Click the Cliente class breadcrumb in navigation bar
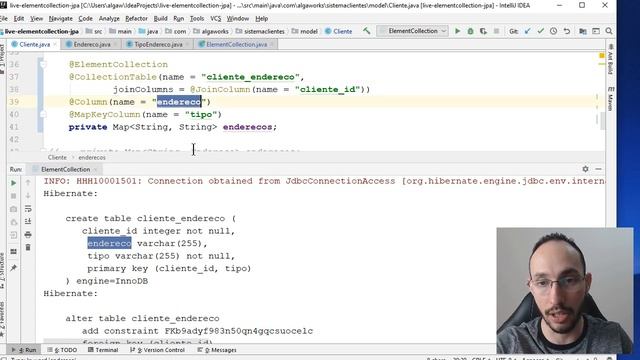The image size is (640, 360). pos(338,31)
